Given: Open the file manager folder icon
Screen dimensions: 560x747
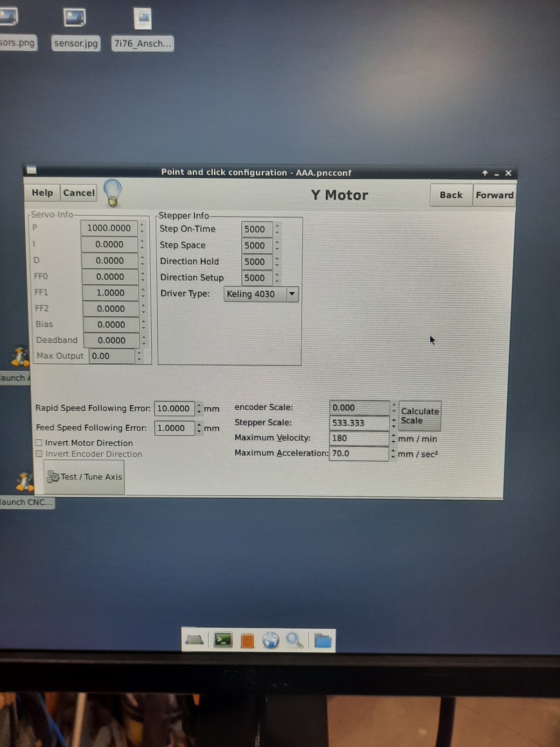Looking at the screenshot, I should [322, 641].
